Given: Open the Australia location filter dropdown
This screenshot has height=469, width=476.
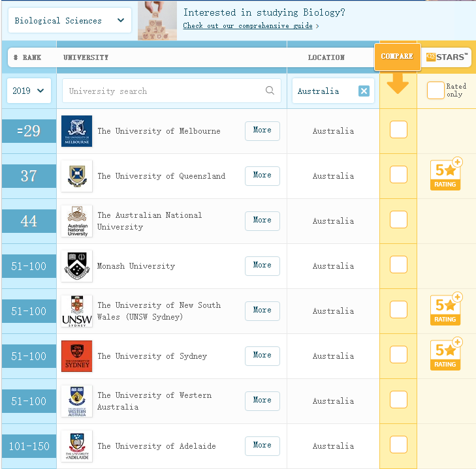Looking at the screenshot, I should point(333,91).
